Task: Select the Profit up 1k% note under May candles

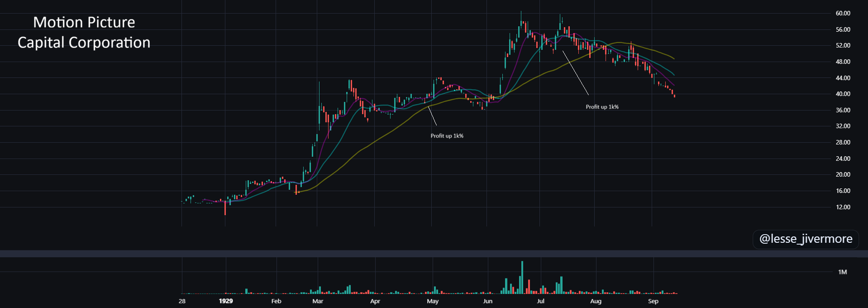Action: click(447, 136)
